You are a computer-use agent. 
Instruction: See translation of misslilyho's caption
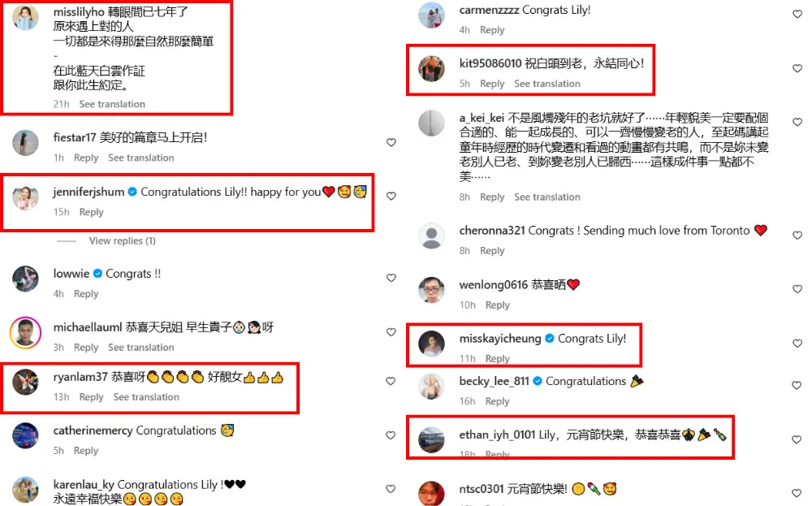coord(112,104)
